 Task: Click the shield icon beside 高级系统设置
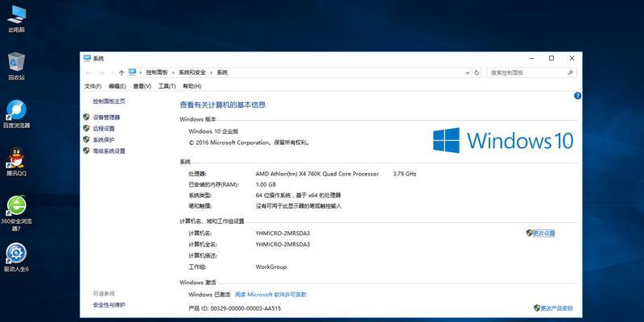86,151
